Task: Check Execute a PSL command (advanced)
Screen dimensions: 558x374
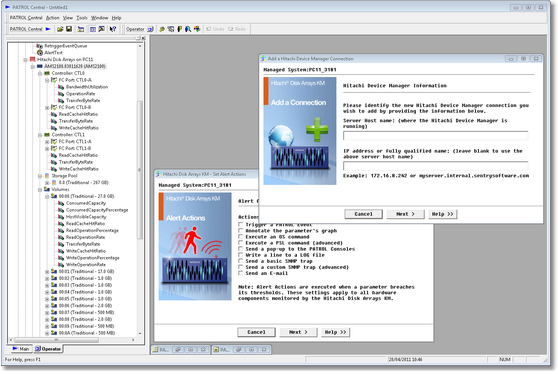Action: click(x=241, y=243)
